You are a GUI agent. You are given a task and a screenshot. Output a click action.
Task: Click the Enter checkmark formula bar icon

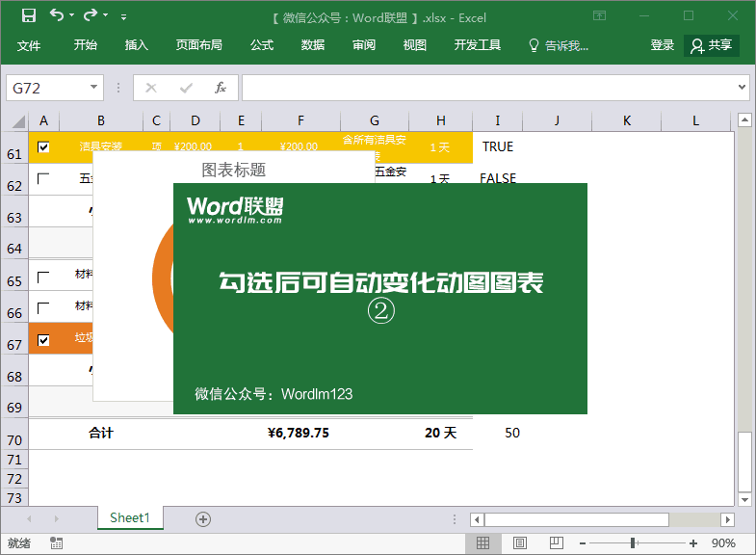(x=186, y=88)
